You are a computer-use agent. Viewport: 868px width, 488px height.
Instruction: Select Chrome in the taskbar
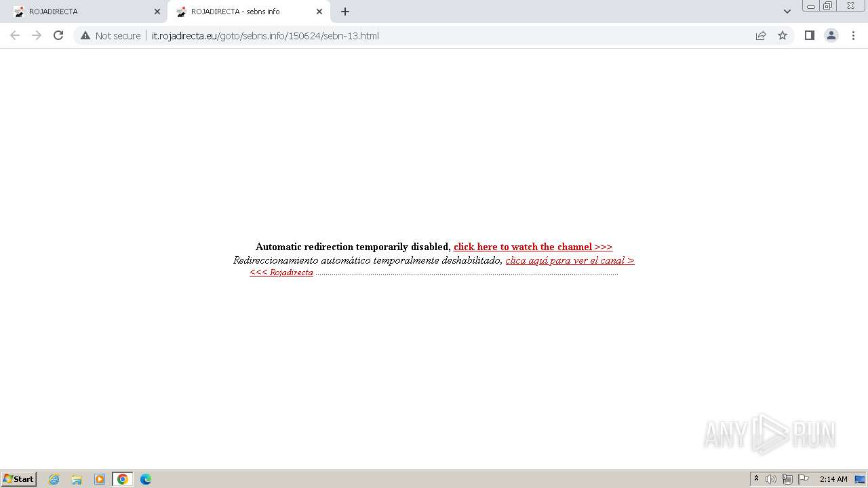[123, 479]
